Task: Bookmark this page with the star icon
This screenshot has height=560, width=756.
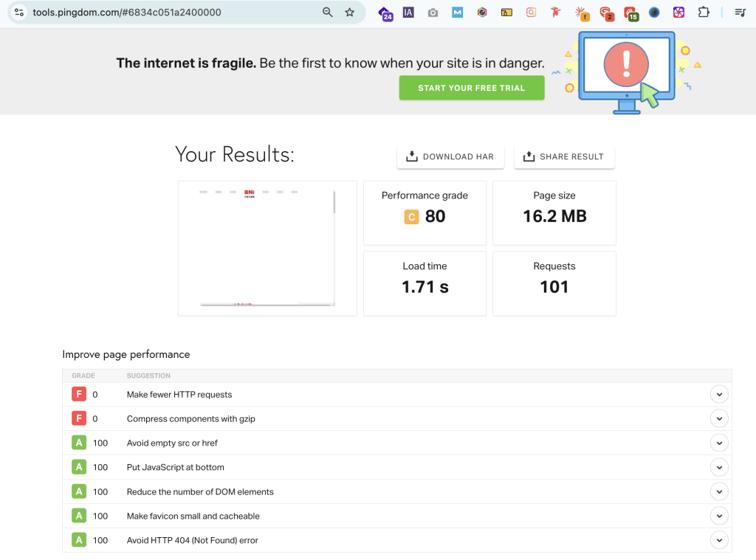Action: tap(349, 13)
